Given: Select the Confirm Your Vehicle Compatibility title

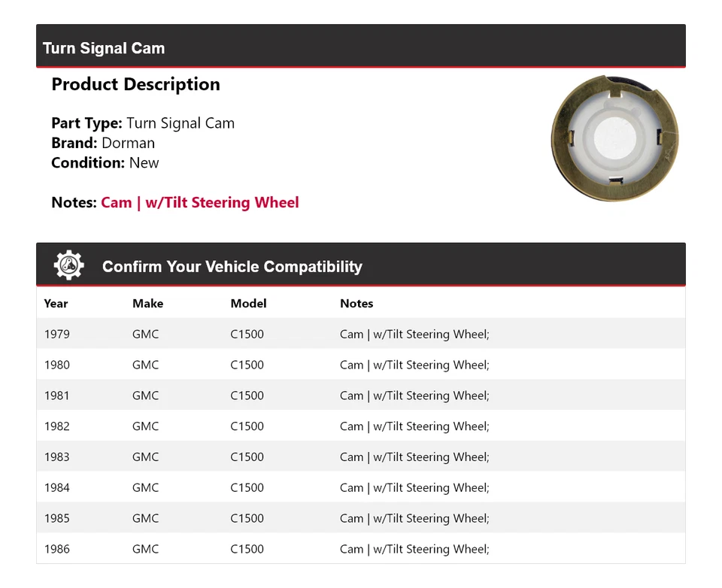Looking at the screenshot, I should click(232, 267).
